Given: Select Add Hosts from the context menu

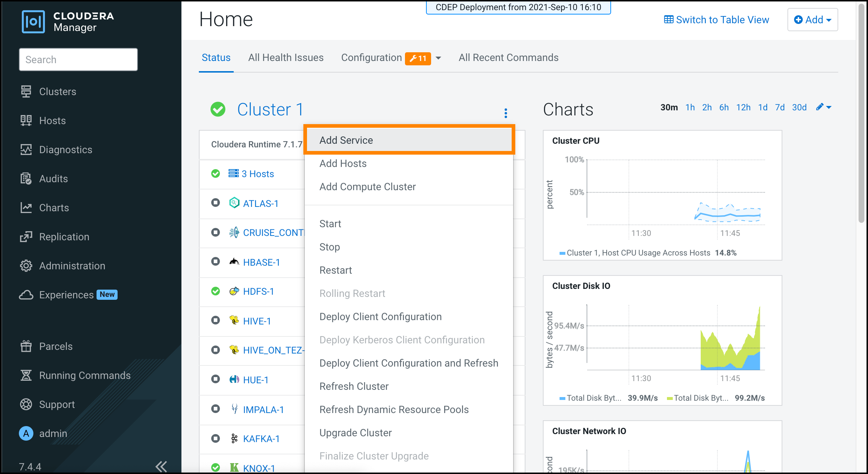Looking at the screenshot, I should click(x=343, y=163).
